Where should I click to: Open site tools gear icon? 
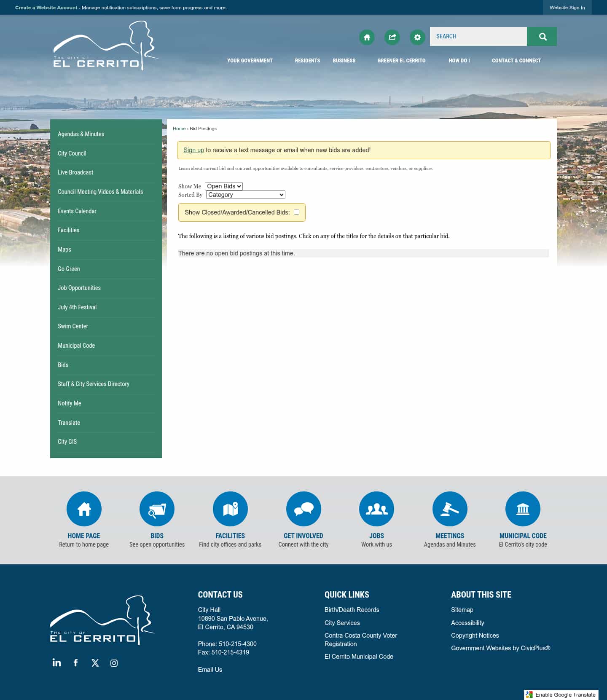pos(417,37)
